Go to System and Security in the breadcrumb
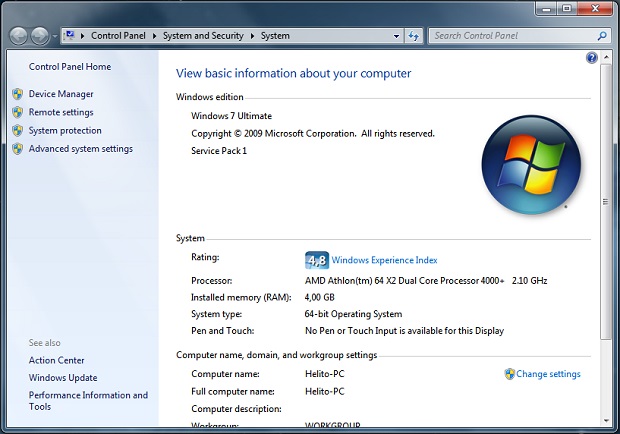620x434 pixels. (204, 36)
